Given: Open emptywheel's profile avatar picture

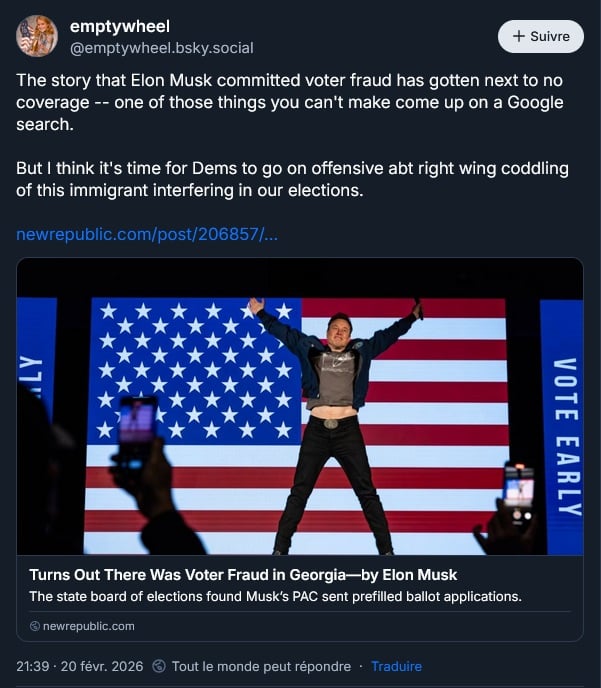Looking at the screenshot, I should pos(37,36).
